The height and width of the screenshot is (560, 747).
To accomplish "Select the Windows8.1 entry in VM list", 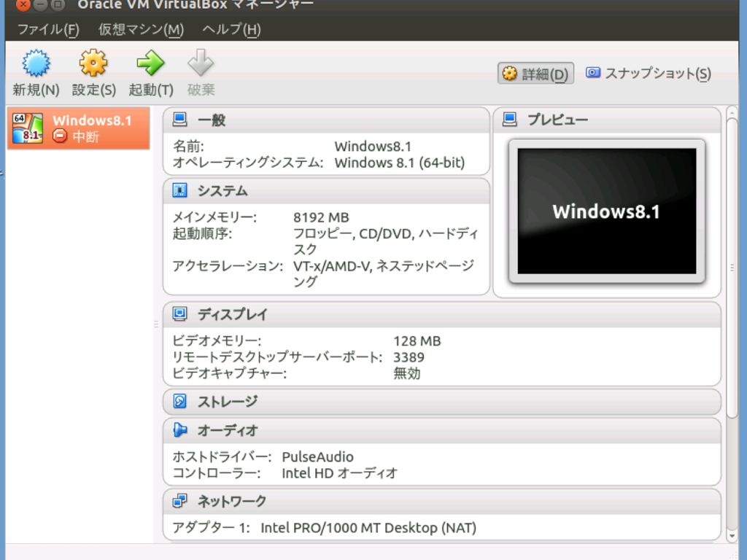I will (79, 128).
